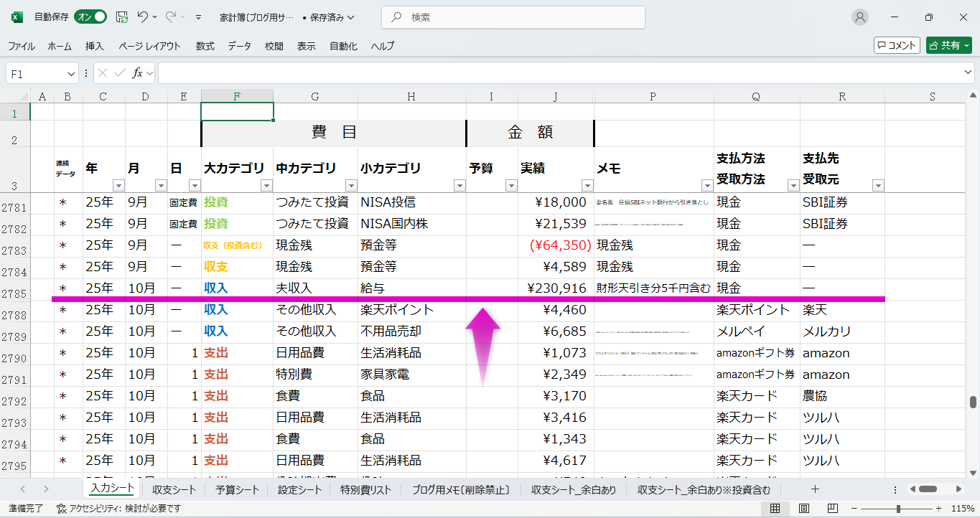Image resolution: width=980 pixels, height=518 pixels.
Task: Switch to the 予算シート sheet tab
Action: click(237, 490)
